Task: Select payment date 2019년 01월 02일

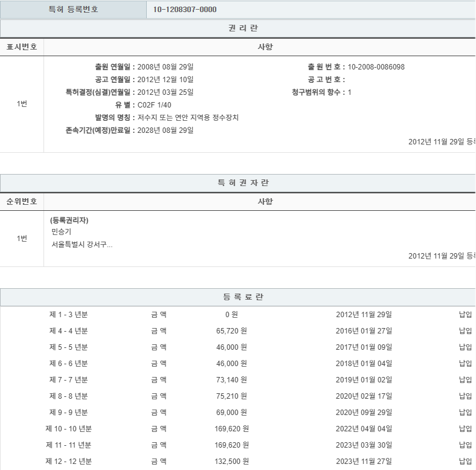Action: 364,380
